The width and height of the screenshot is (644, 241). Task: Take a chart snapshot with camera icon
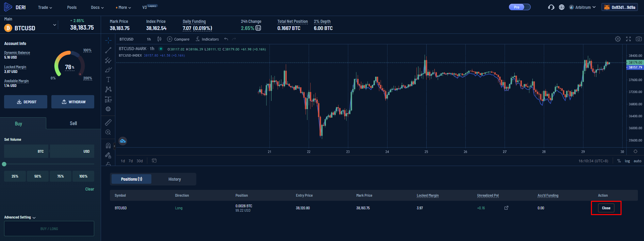639,39
